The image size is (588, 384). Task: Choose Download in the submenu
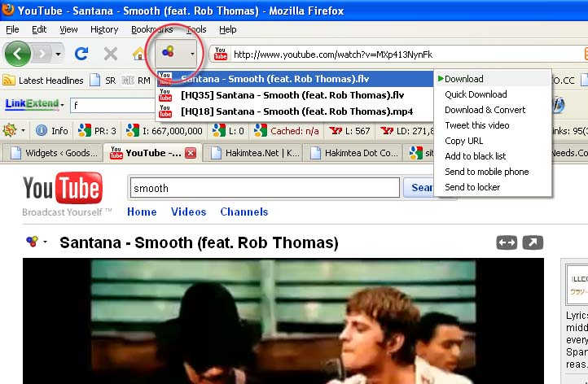(493, 79)
